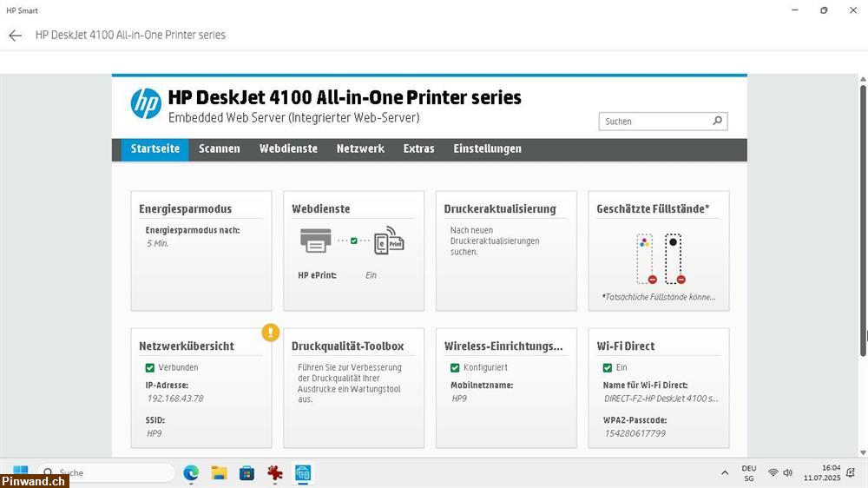Click the 5 Min. energy saving value
This screenshot has height=488, width=868.
click(157, 244)
